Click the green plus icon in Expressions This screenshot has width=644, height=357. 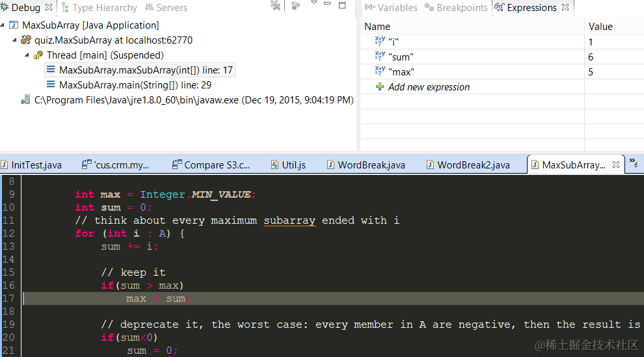pyautogui.click(x=380, y=86)
